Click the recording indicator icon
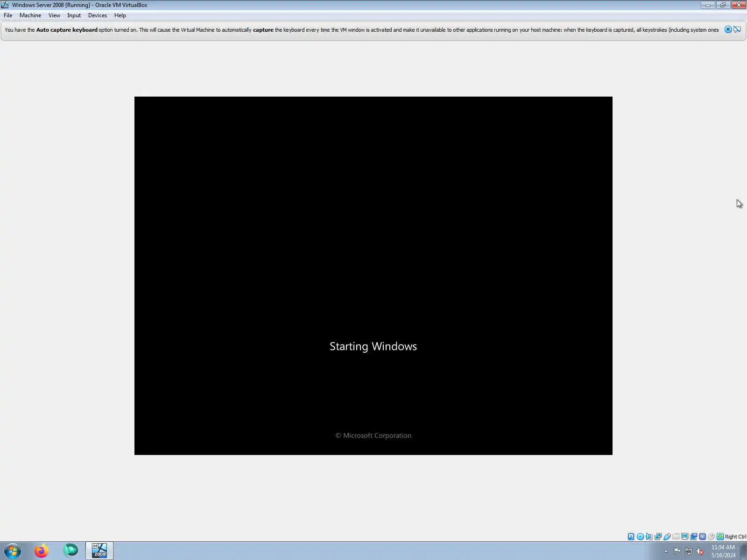 pos(693,537)
